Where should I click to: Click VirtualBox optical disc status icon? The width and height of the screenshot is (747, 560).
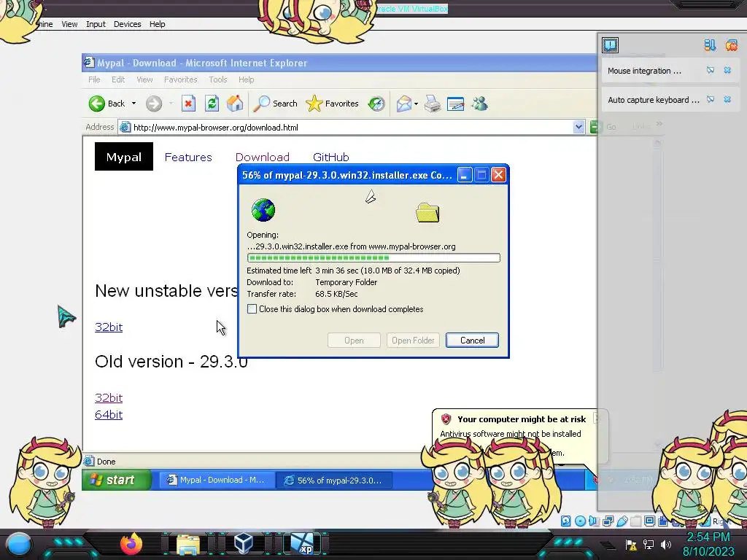tap(580, 521)
